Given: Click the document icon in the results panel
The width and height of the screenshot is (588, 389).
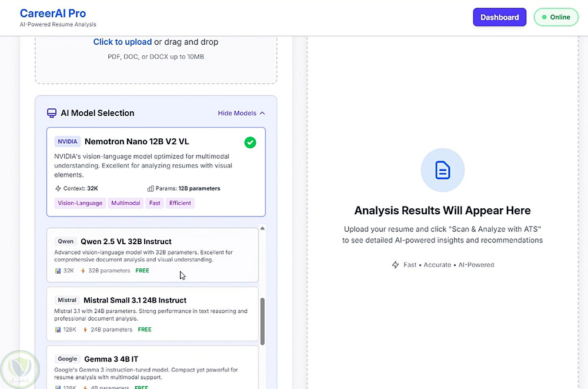Looking at the screenshot, I should [443, 170].
